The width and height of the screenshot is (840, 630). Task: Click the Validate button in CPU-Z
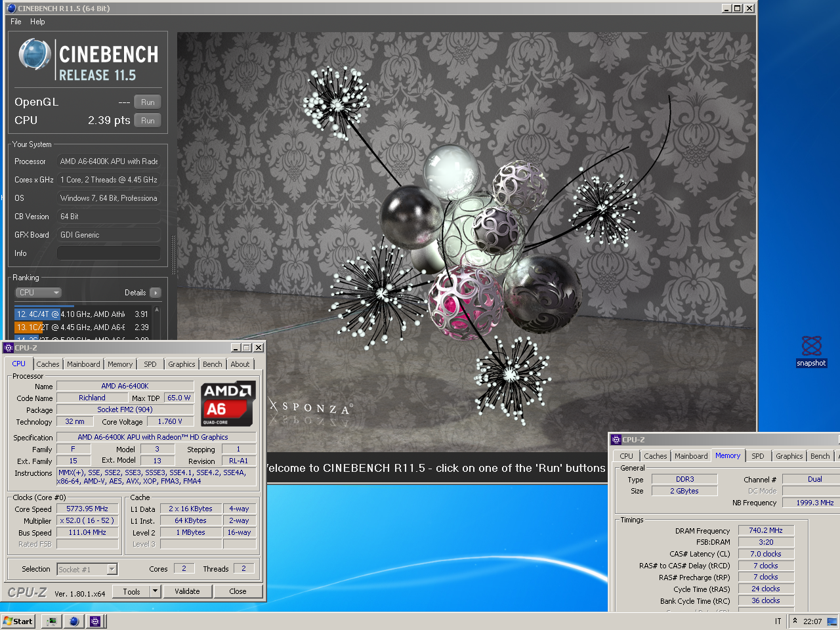point(187,591)
